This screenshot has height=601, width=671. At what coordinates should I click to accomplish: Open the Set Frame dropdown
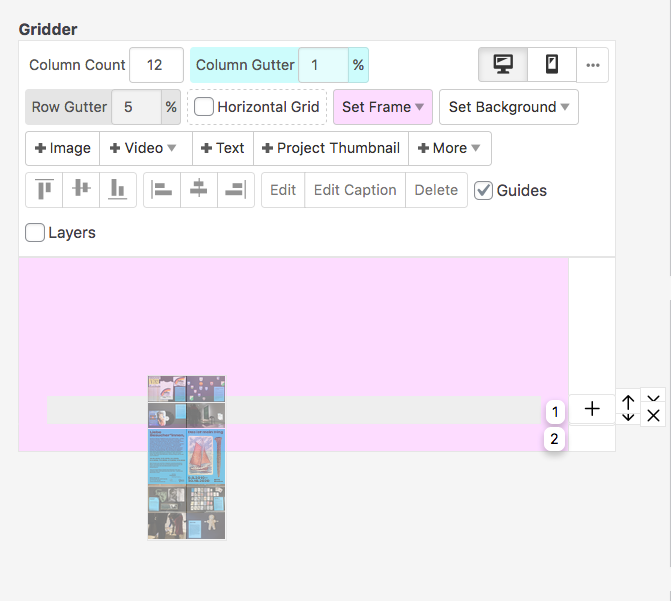tap(383, 107)
